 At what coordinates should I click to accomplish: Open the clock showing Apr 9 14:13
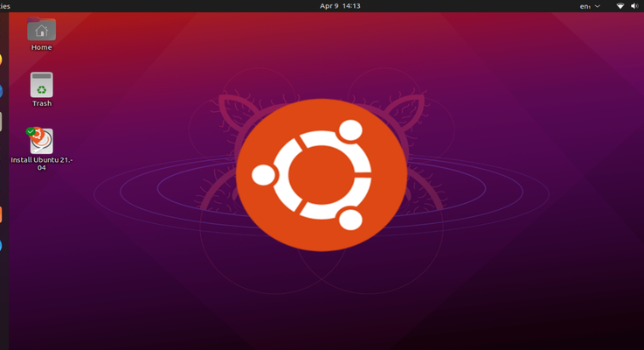pos(340,6)
